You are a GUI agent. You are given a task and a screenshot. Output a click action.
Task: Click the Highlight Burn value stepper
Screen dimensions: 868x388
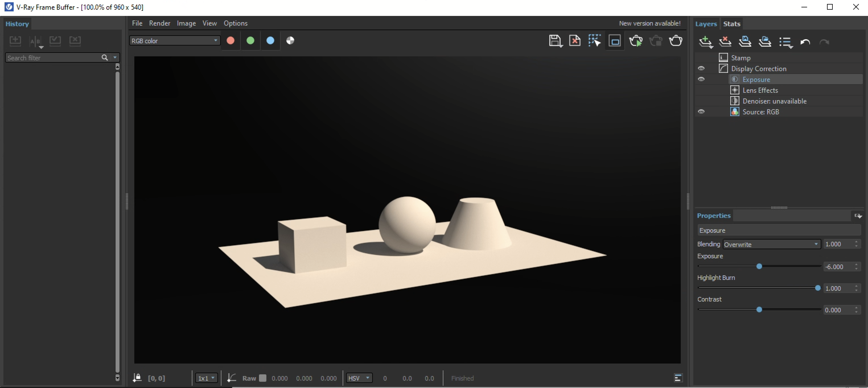click(x=856, y=288)
